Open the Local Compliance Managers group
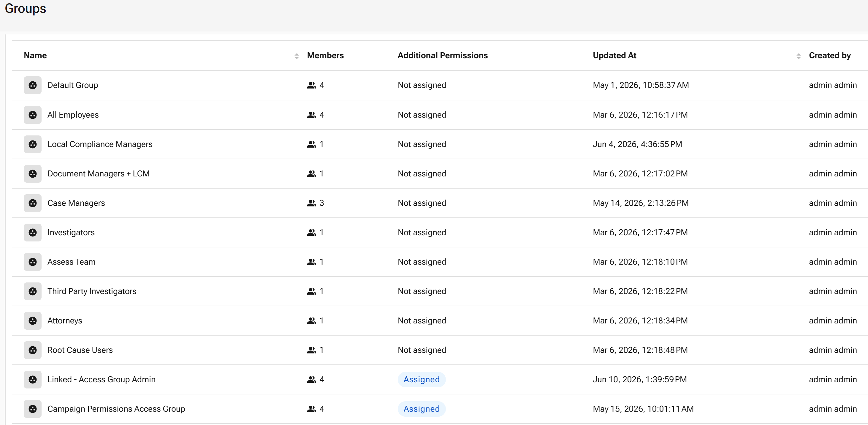Viewport: 868px width, 425px height. point(100,144)
